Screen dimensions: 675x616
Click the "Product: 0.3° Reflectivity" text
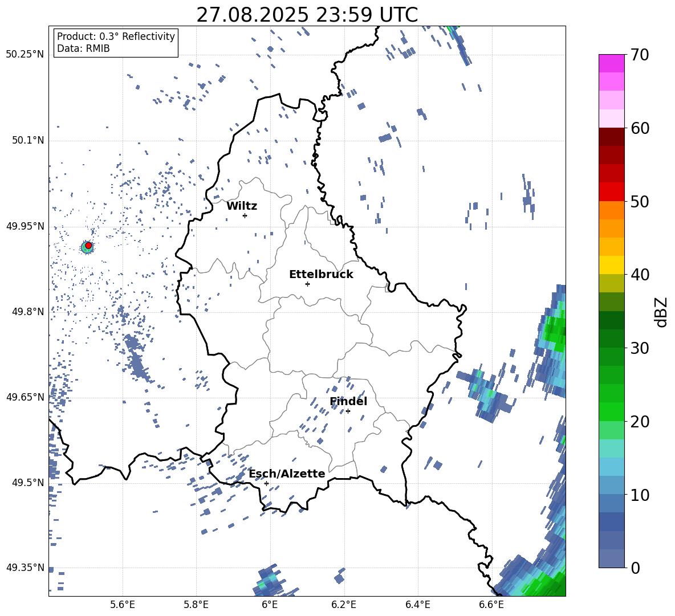pos(116,36)
